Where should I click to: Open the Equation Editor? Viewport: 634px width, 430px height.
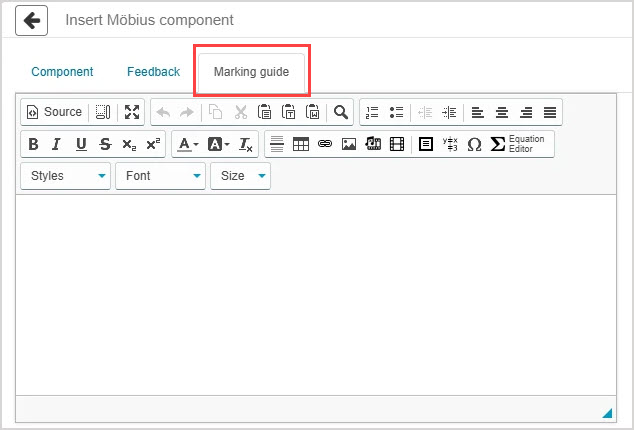pyautogui.click(x=520, y=144)
